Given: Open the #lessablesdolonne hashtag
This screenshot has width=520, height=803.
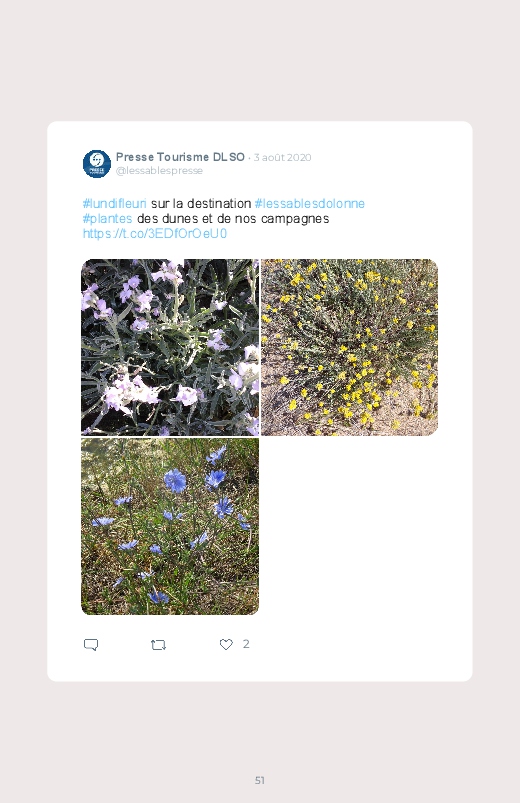Looking at the screenshot, I should [310, 203].
